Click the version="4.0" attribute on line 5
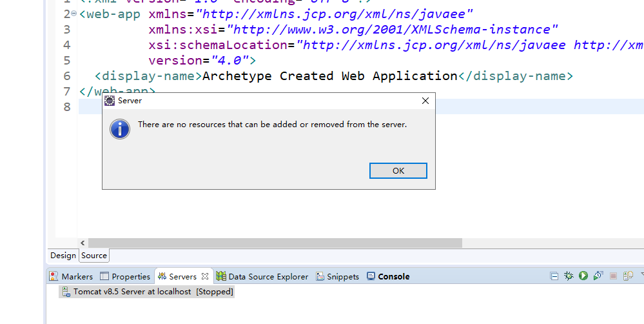This screenshot has height=324, width=644. [x=199, y=61]
